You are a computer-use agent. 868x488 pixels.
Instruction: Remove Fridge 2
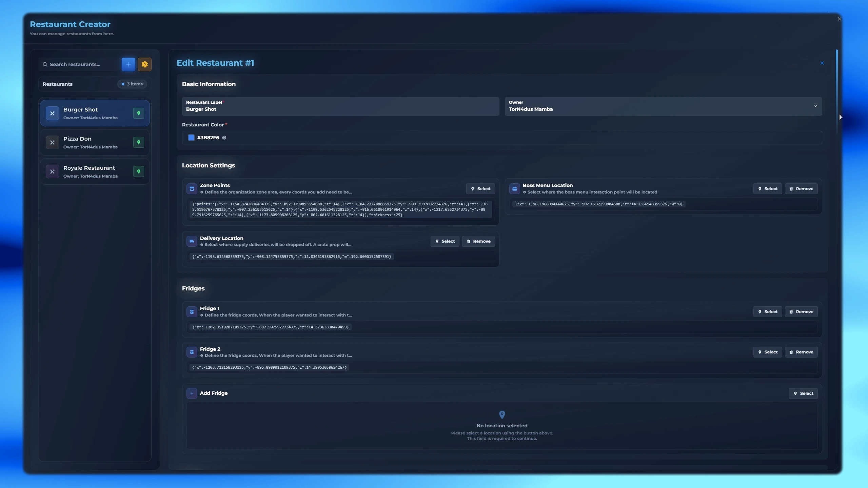point(801,352)
